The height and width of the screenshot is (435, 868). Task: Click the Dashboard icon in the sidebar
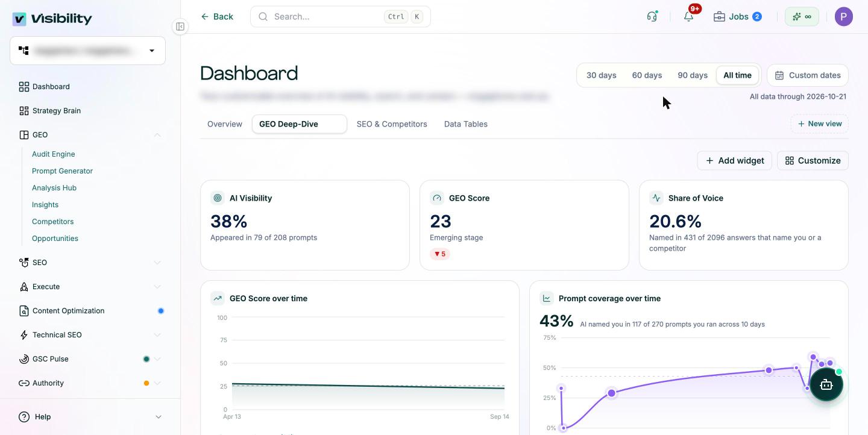coord(24,87)
